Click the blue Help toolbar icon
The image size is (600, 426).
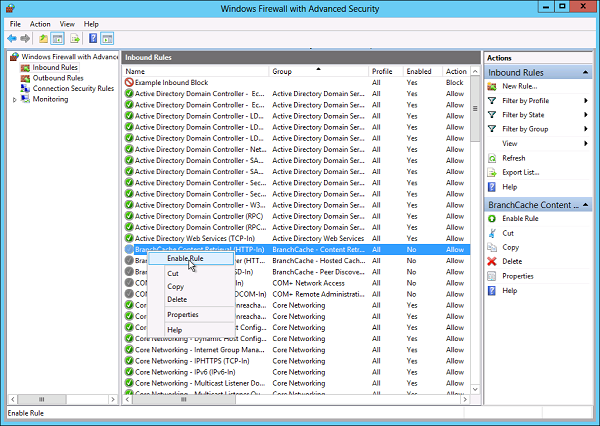click(93, 38)
